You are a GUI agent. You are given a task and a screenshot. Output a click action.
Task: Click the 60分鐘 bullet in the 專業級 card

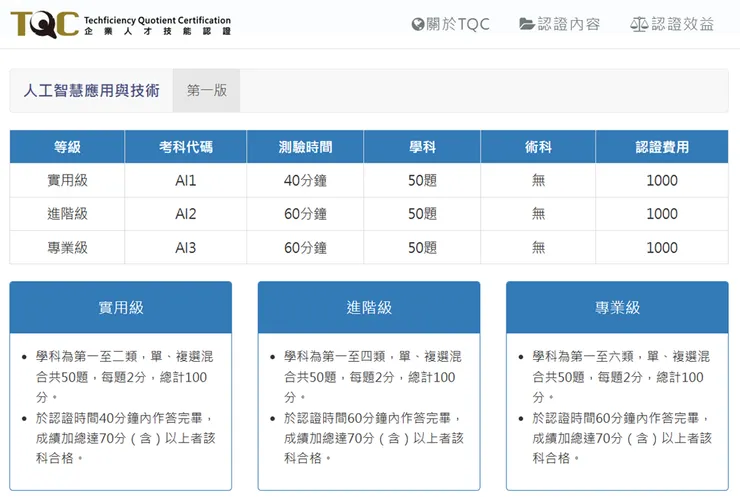(622, 438)
